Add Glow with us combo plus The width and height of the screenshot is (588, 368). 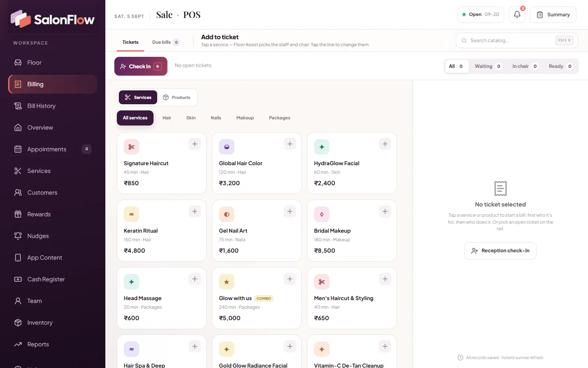click(290, 279)
